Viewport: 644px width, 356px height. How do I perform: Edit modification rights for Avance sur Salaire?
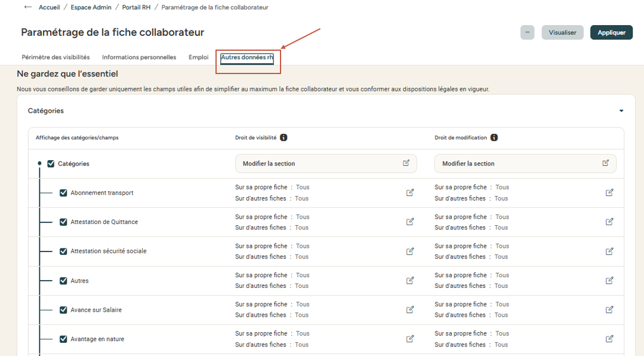click(x=609, y=309)
